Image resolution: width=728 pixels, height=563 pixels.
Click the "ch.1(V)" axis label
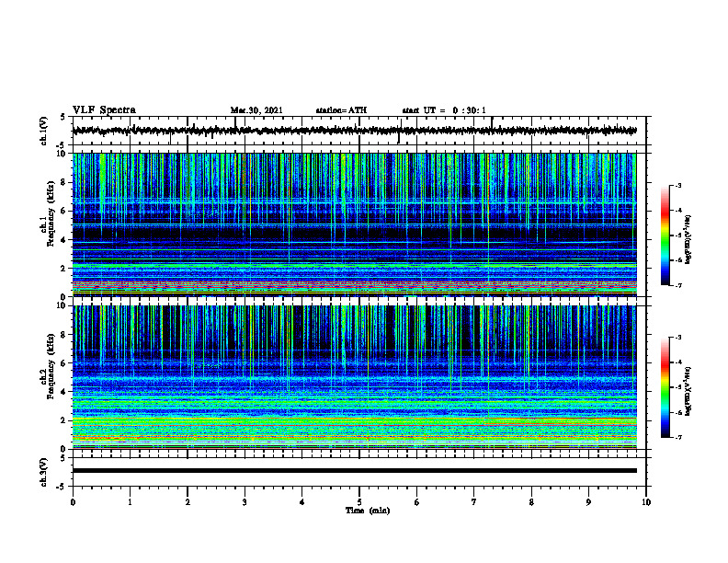tap(44, 131)
